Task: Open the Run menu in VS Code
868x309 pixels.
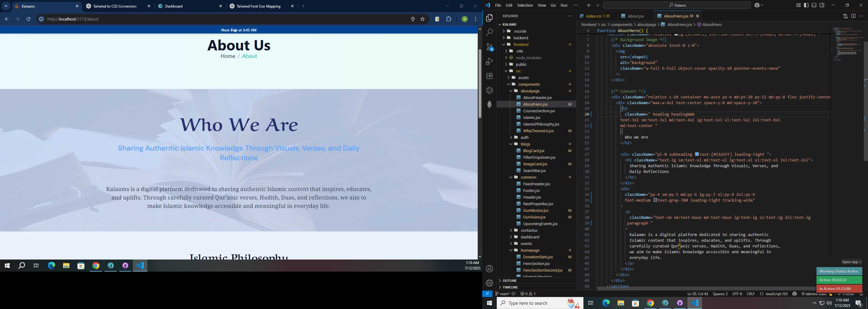Action: tap(564, 5)
